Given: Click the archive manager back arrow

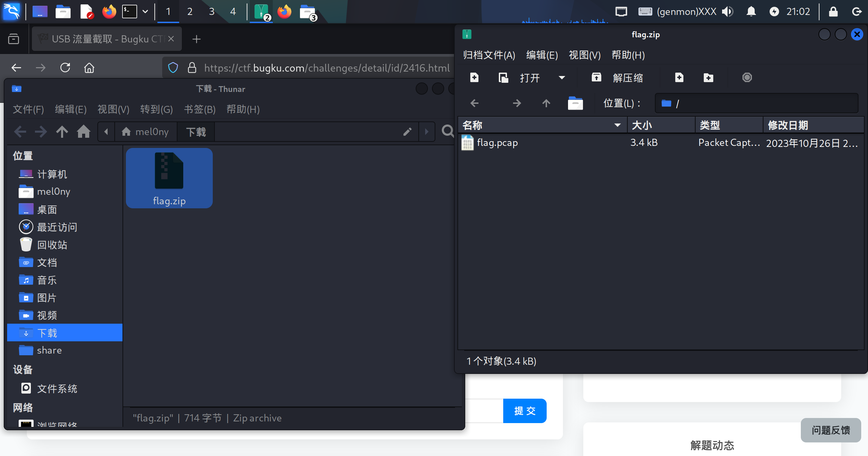Looking at the screenshot, I should click(475, 103).
